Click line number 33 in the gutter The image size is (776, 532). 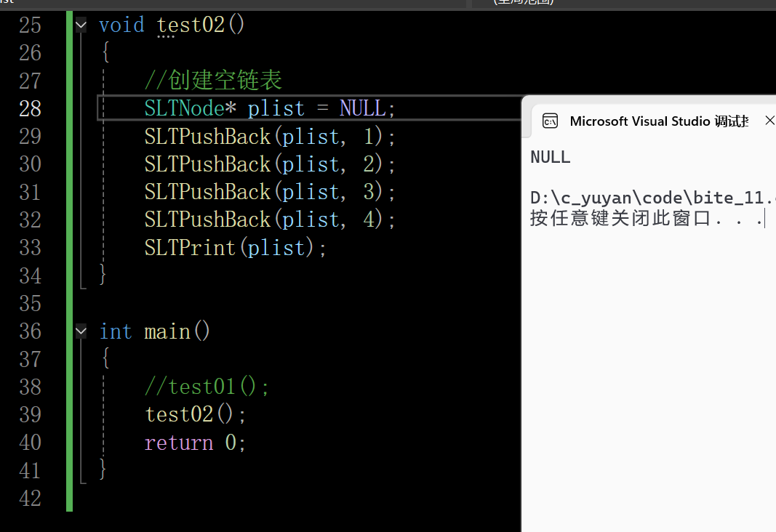31,247
